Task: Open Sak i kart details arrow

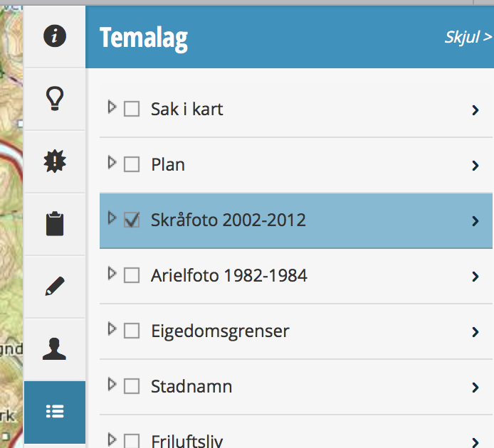Action: [x=475, y=110]
